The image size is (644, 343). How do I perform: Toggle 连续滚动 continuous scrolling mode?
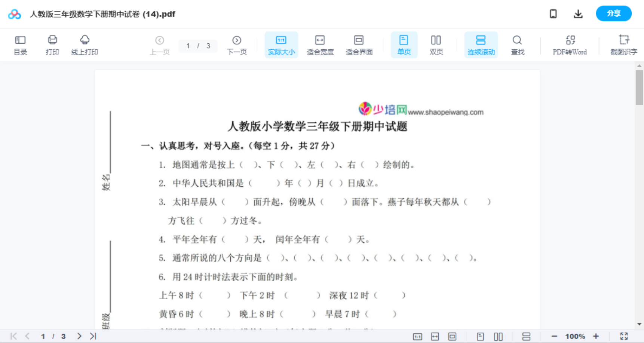tap(481, 45)
